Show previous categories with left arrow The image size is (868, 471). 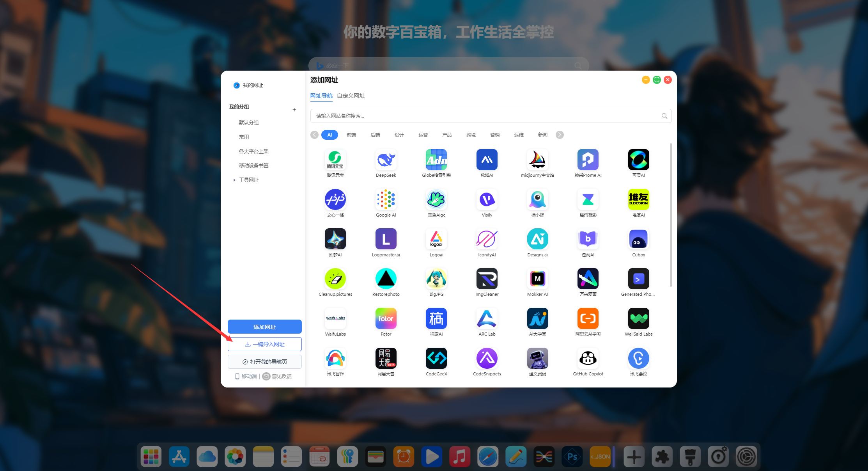(x=314, y=135)
